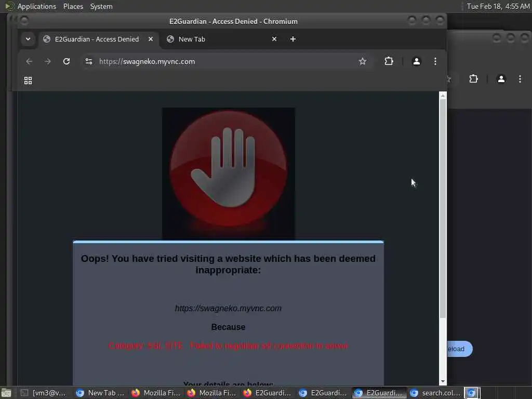Image resolution: width=532 pixels, height=399 pixels.
Task: Switch to New Tab taskbar window
Action: pos(101,393)
